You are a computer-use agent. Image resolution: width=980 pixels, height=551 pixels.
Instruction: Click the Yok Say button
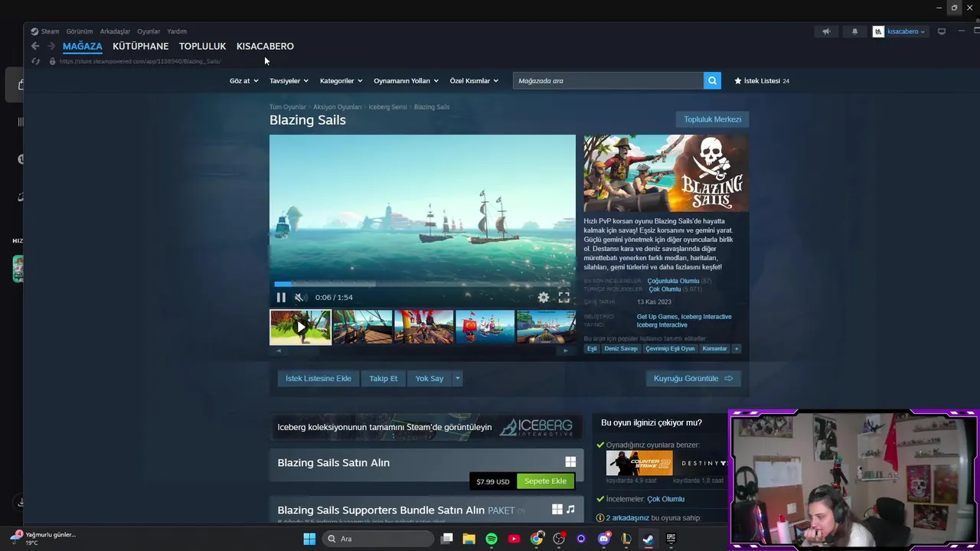430,378
